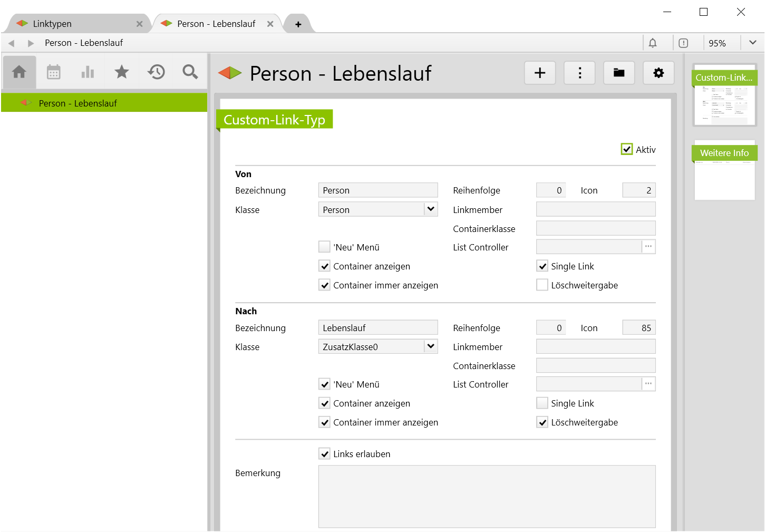Click the notifications bell icon
The height and width of the screenshot is (532, 765).
pyautogui.click(x=653, y=43)
